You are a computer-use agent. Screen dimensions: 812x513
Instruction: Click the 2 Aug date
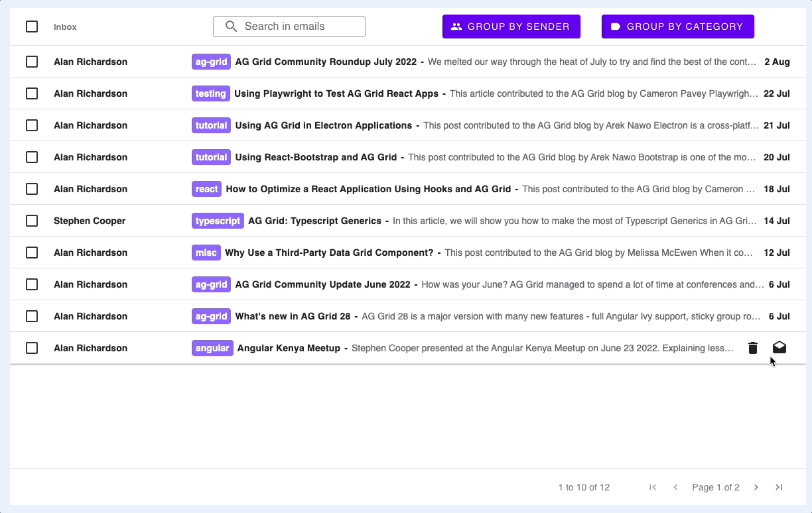click(x=777, y=62)
